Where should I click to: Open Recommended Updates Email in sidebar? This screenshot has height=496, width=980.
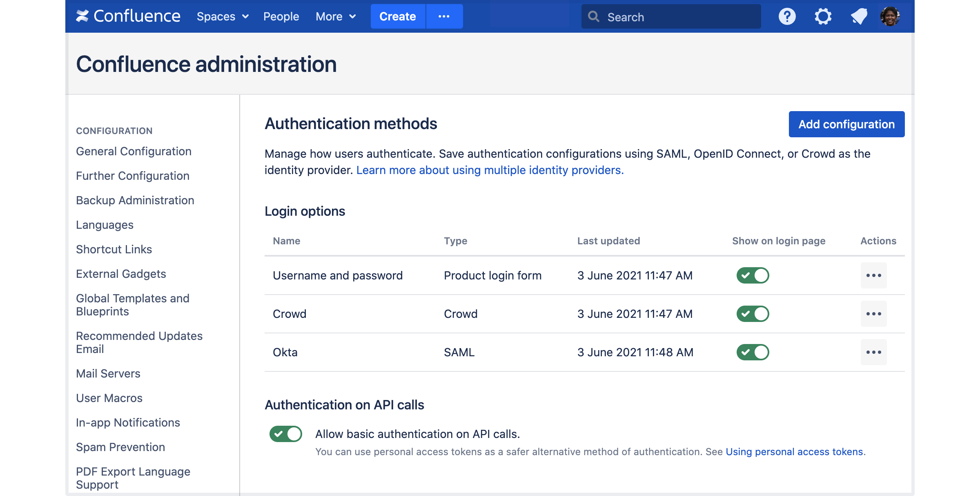tap(139, 342)
